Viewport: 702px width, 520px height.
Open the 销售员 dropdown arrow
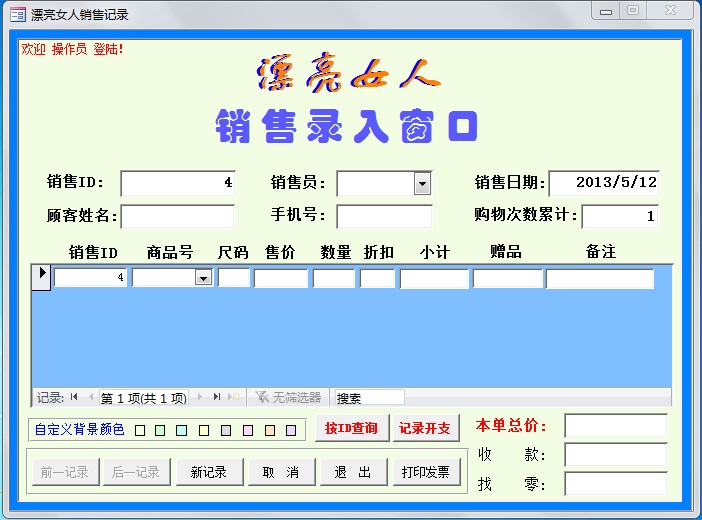pyautogui.click(x=422, y=183)
